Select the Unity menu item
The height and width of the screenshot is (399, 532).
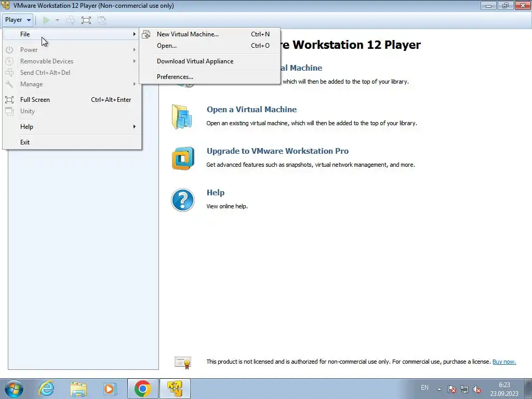[72, 111]
